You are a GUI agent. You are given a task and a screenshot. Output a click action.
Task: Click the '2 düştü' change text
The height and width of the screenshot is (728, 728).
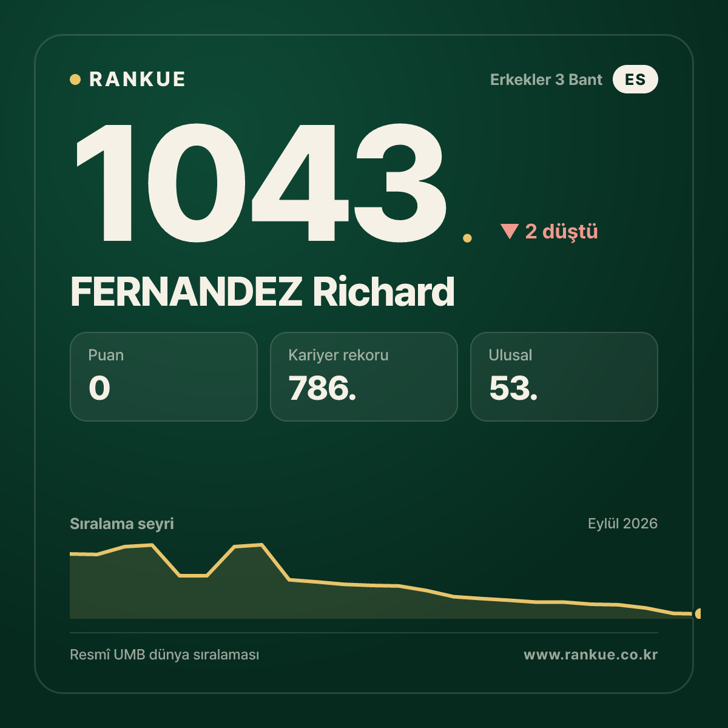561,231
